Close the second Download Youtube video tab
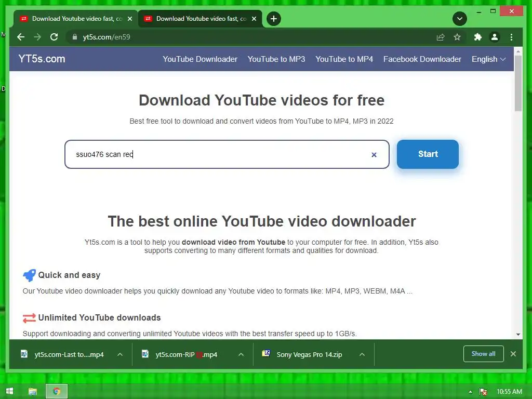The image size is (532, 399). 254,19
